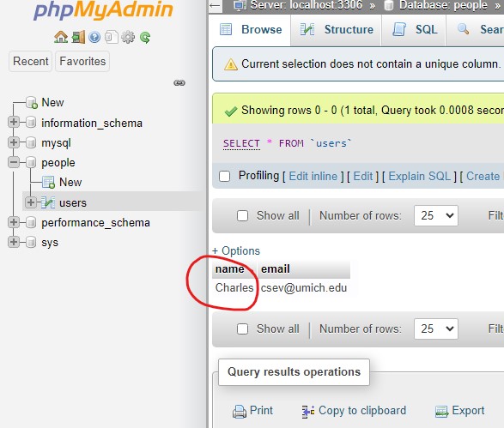Check the upper Show all checkbox
Screen dimensions: 504x428
[x=242, y=215]
